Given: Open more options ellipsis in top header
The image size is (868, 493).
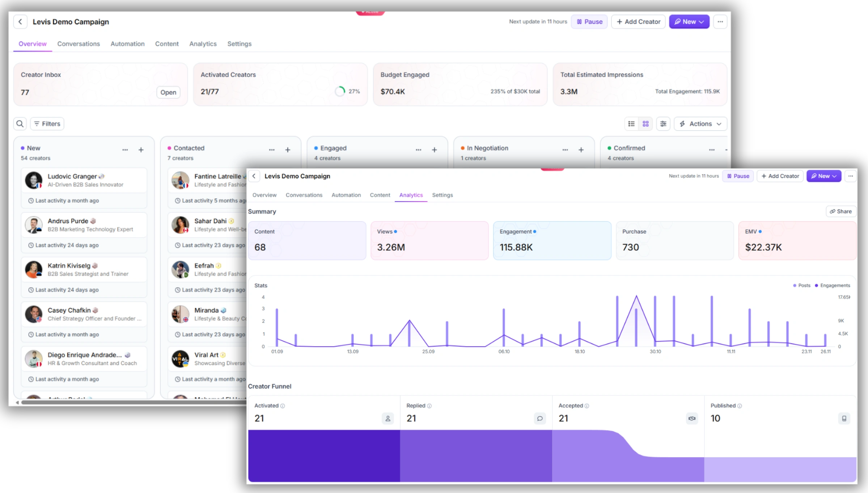Looking at the screenshot, I should coord(720,22).
